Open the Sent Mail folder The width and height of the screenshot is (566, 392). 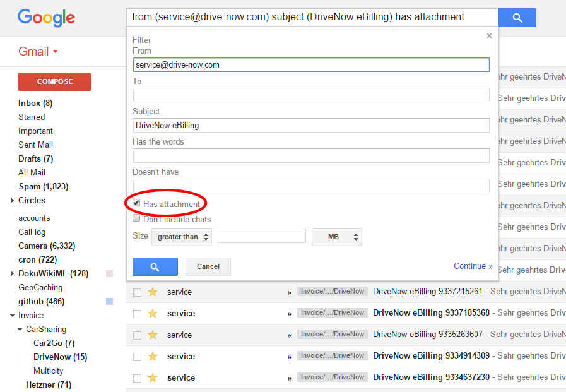[36, 145]
